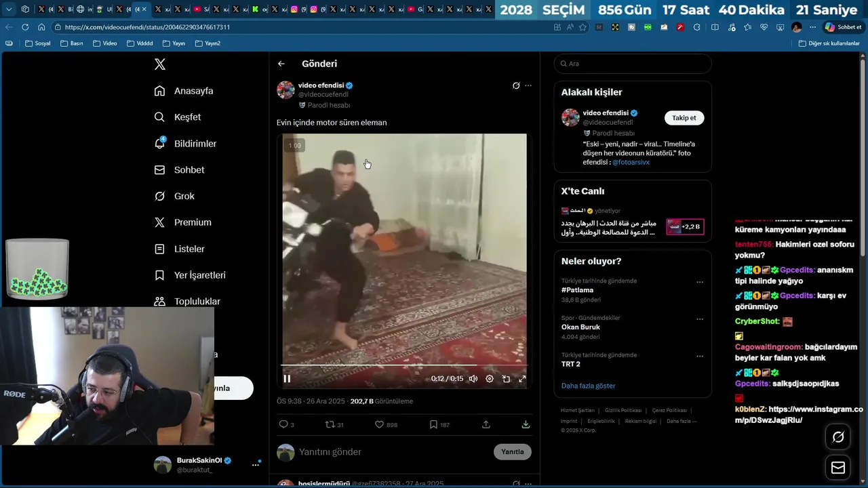This screenshot has width=868, height=488.
Task: Open Listeler in the sidebar
Action: (179, 249)
